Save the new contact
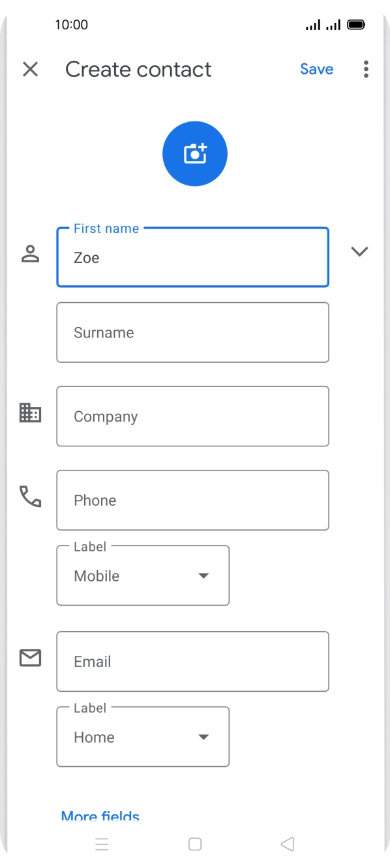The image size is (390, 868). [x=316, y=69]
